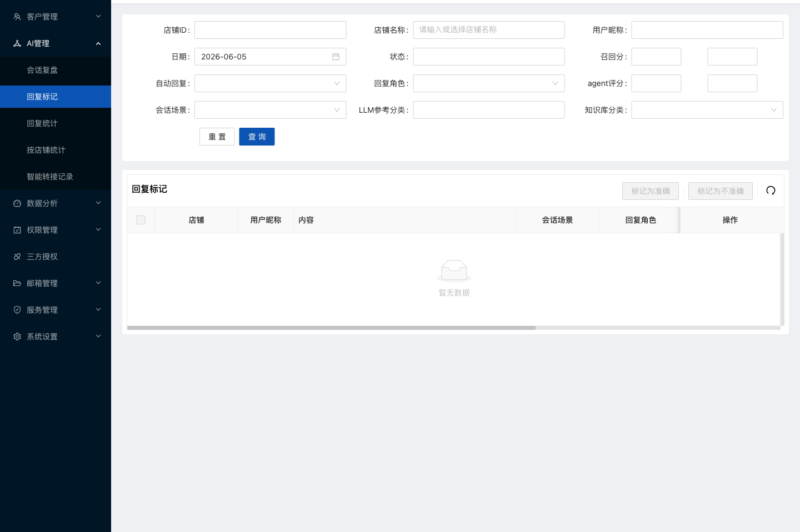
Task: Focus the 状态 input field
Action: click(489, 57)
